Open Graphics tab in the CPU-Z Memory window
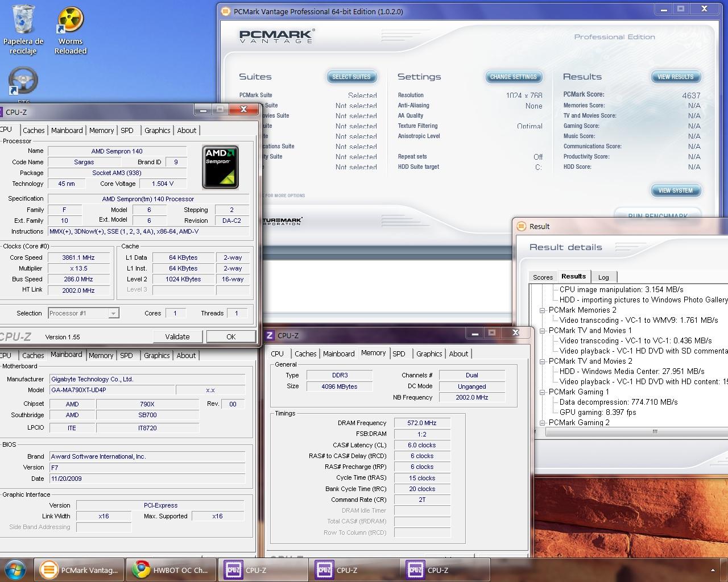The width and height of the screenshot is (728, 582). pyautogui.click(x=429, y=354)
